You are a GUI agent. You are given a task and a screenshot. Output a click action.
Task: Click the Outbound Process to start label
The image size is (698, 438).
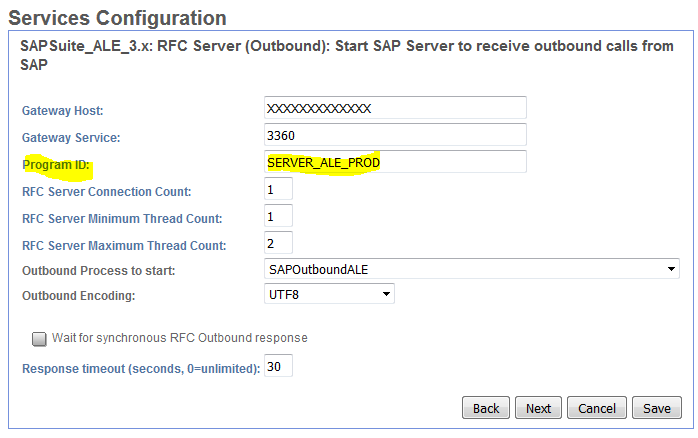(99, 271)
